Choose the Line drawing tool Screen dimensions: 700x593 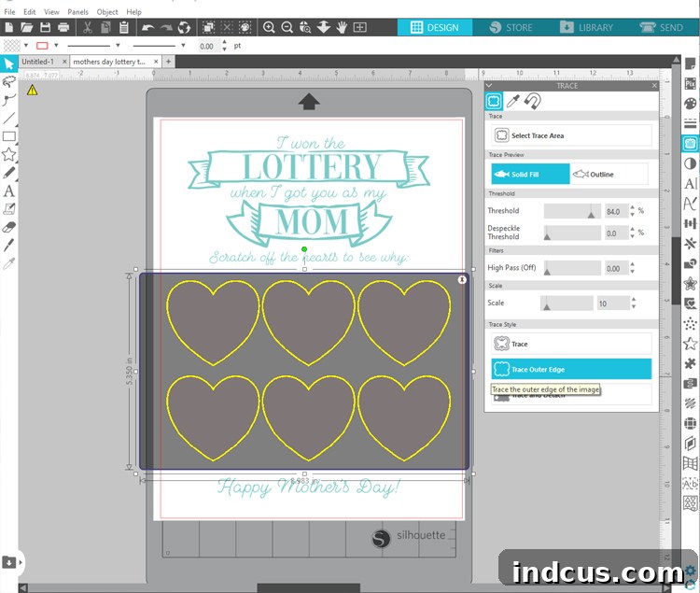pyautogui.click(x=9, y=118)
